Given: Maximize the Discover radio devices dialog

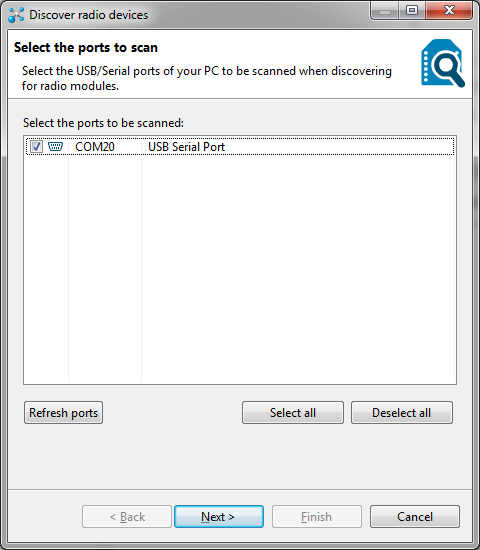Looking at the screenshot, I should pos(412,11).
